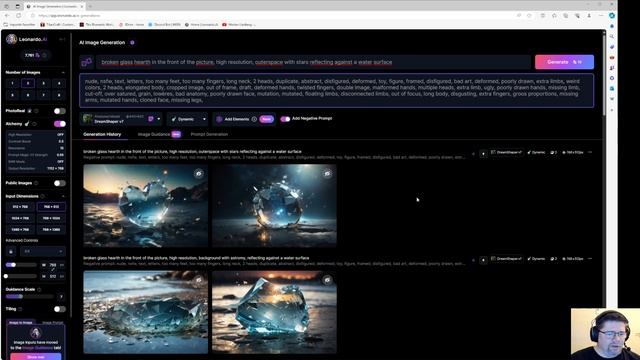This screenshot has width=640, height=360.
Task: Select 1 as number of images
Action: pos(12,83)
